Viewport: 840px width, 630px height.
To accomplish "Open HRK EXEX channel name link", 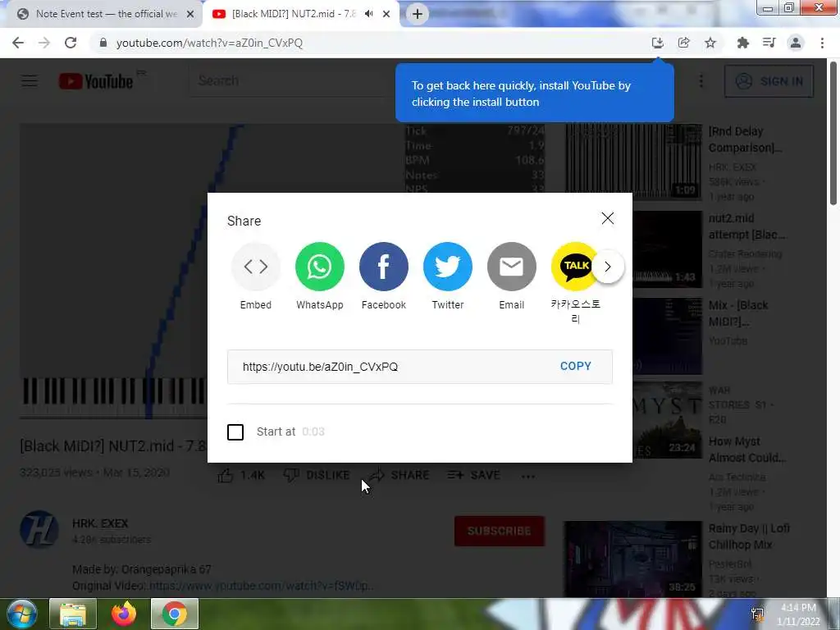I will point(100,523).
